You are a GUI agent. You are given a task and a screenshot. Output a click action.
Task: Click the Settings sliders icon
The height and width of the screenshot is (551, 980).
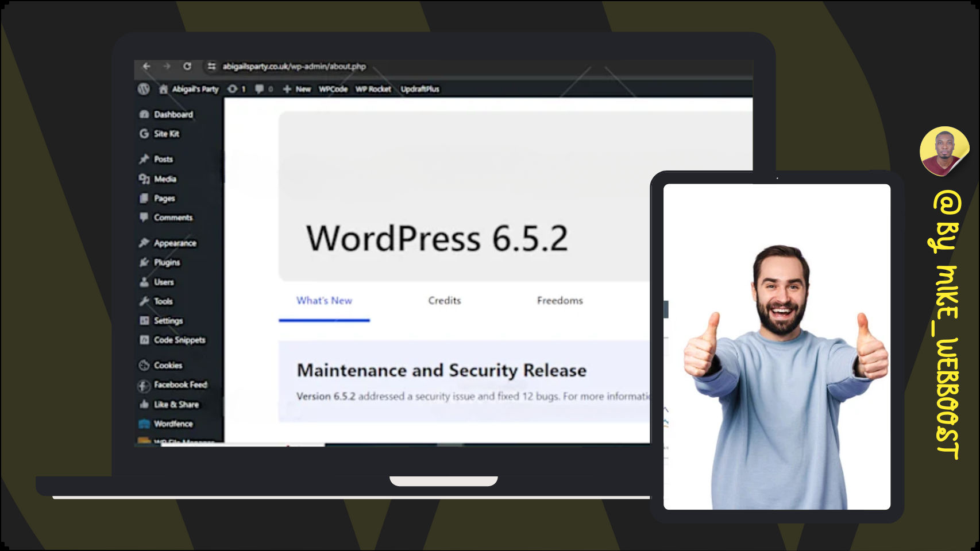coord(144,321)
